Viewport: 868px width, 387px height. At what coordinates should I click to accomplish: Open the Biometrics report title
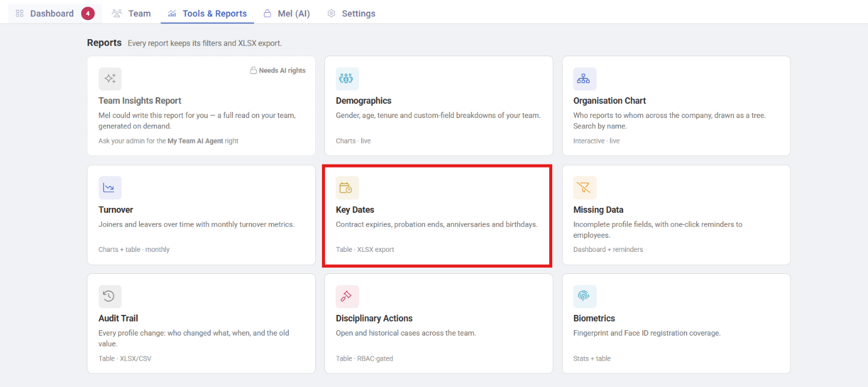point(594,319)
